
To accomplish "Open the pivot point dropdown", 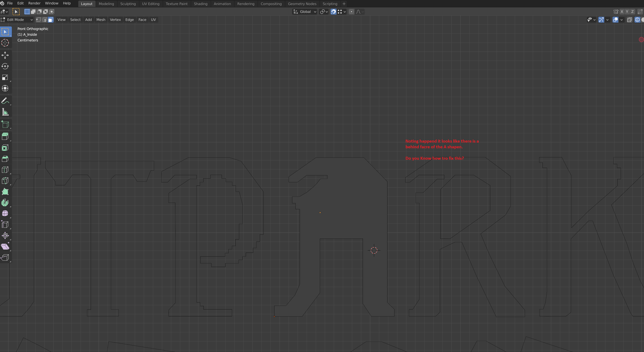I will pos(324,12).
